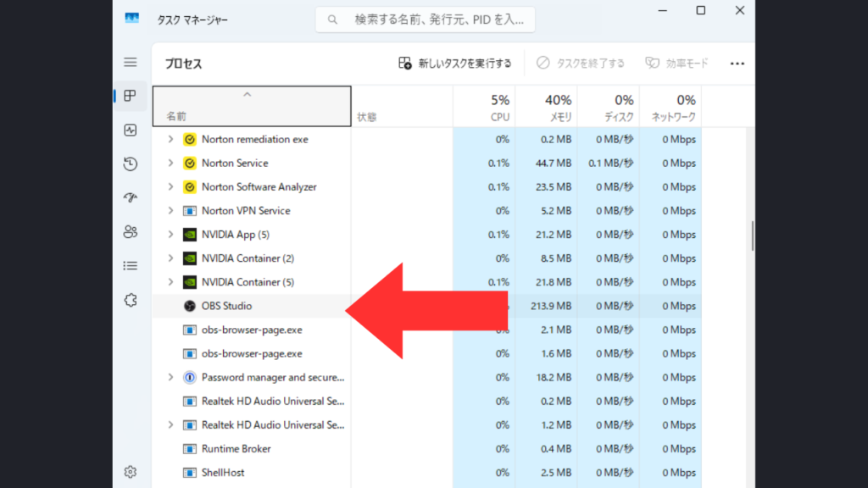Screen dimensions: 868x488
Task: Click the Norton remediation exe icon
Action: click(x=189, y=140)
